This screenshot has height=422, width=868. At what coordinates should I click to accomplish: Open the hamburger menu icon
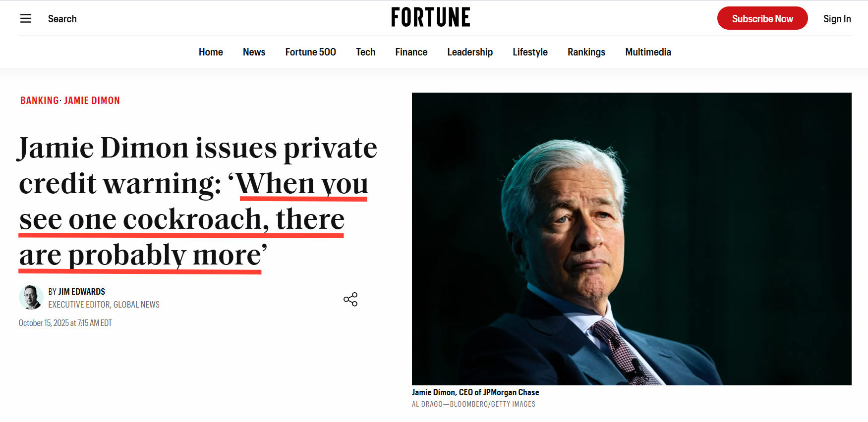(26, 19)
